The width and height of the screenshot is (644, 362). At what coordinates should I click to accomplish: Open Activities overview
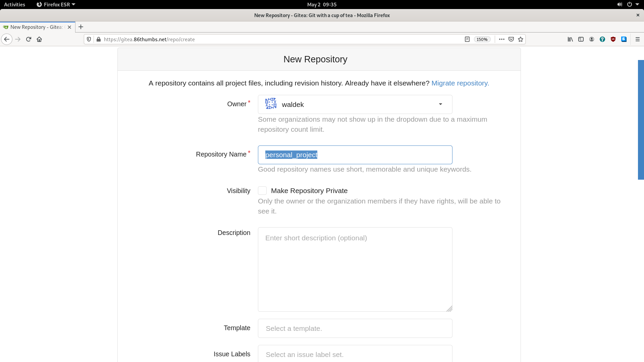click(x=14, y=4)
